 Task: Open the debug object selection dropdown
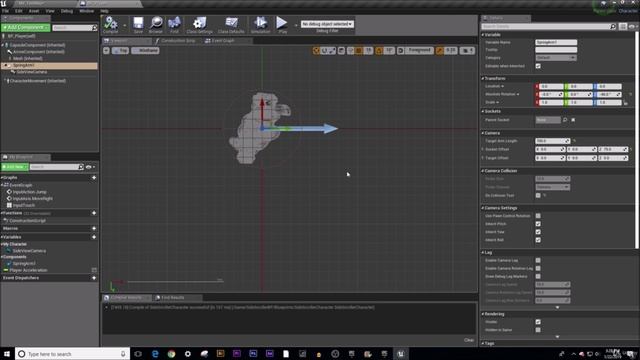[x=327, y=24]
